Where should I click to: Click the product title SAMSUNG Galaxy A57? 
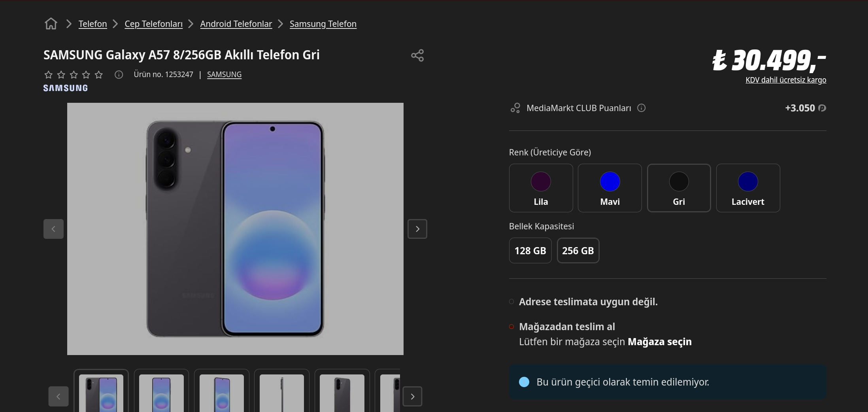point(181,55)
